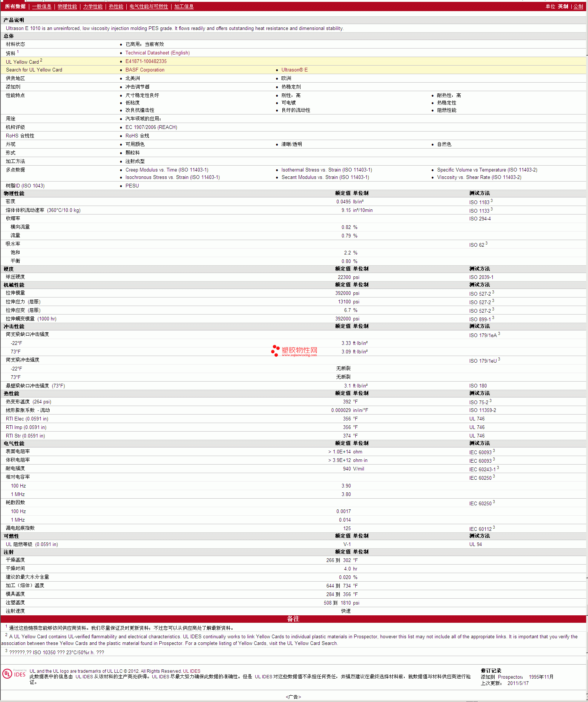Open Creep Modulus vs. Time data
The image size is (588, 702).
click(x=167, y=170)
